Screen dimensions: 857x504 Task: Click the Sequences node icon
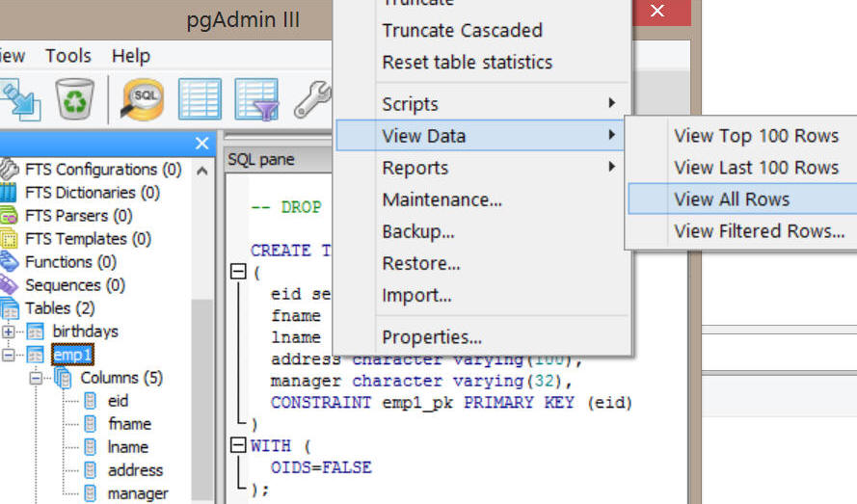point(9,285)
